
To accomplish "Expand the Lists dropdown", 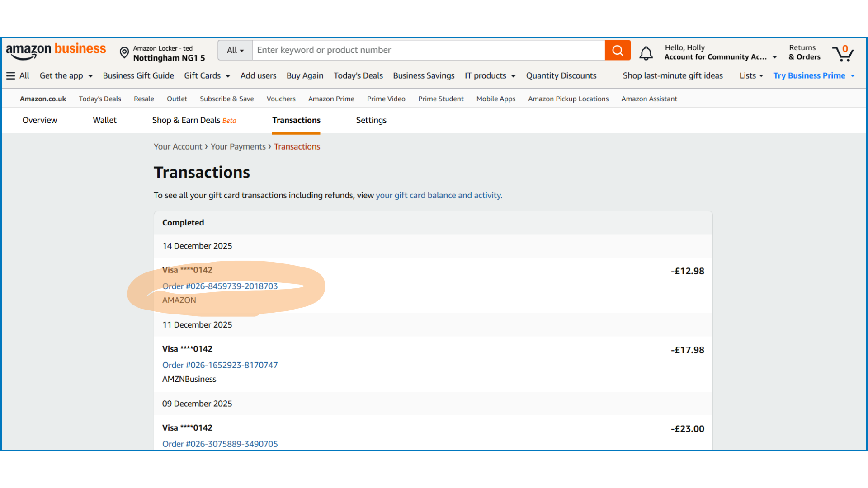I will pyautogui.click(x=751, y=75).
